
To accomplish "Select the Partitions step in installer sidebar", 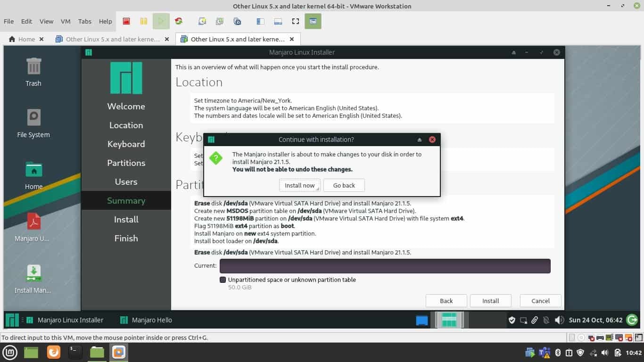I will [126, 163].
